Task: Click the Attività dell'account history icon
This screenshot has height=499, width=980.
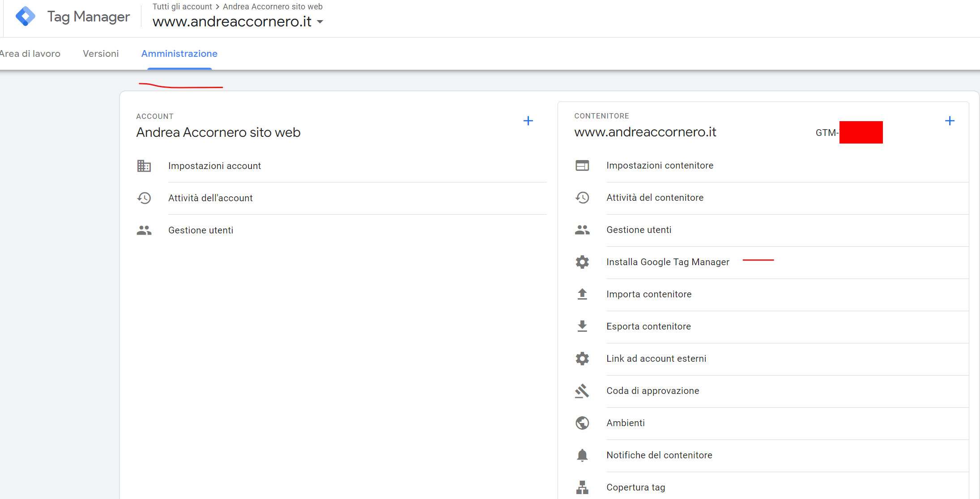Action: click(144, 198)
